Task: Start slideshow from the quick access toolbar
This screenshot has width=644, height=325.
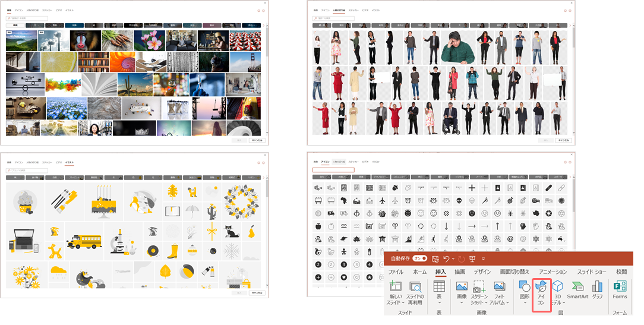Action: click(x=472, y=259)
